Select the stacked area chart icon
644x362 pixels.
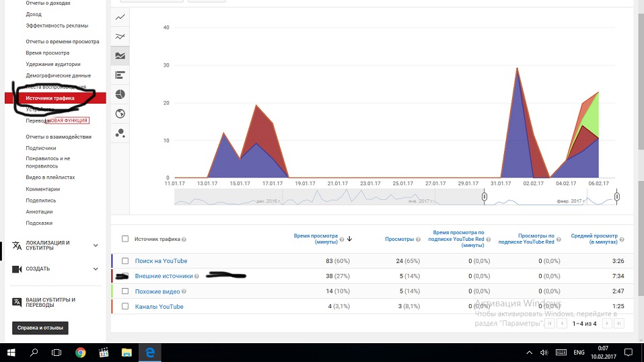pyautogui.click(x=120, y=56)
